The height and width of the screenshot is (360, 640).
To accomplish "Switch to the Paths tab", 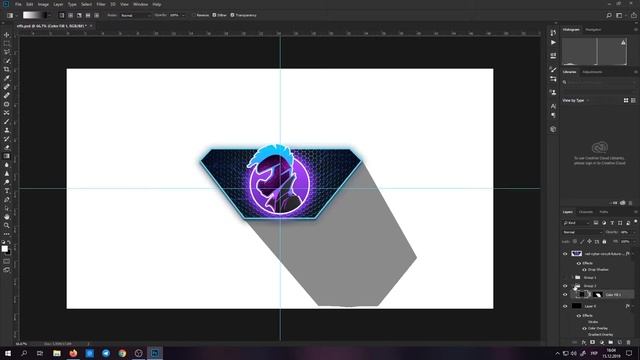I will 604,212.
